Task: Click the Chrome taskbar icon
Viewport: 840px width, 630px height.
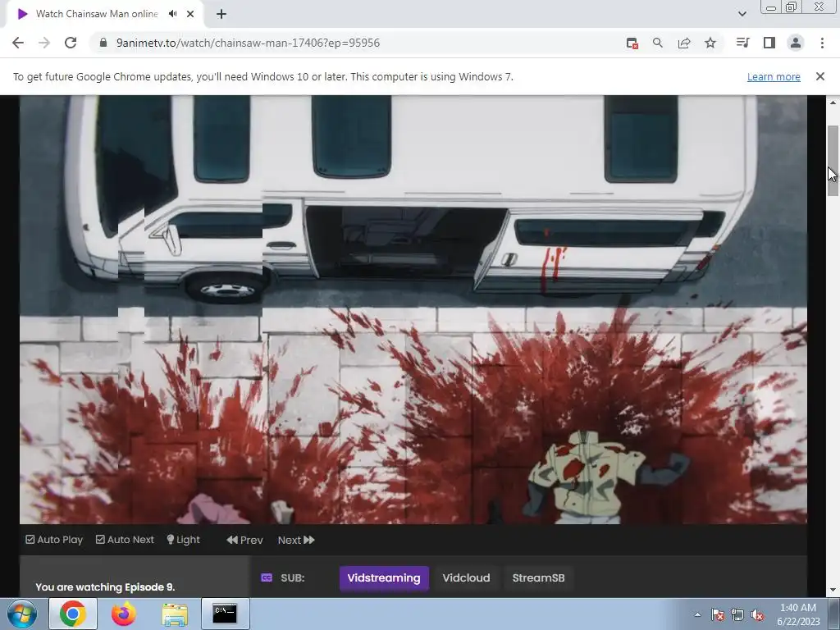Action: click(73, 614)
